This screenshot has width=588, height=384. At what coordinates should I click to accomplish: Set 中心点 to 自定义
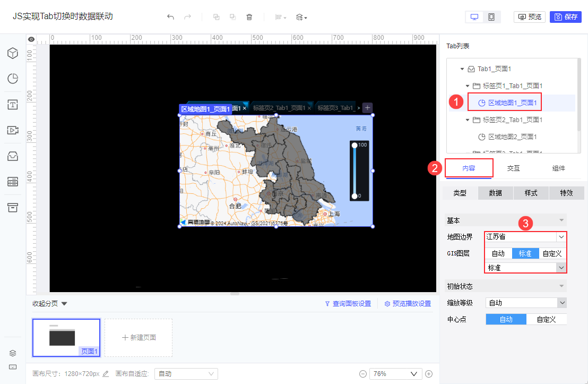(547, 319)
